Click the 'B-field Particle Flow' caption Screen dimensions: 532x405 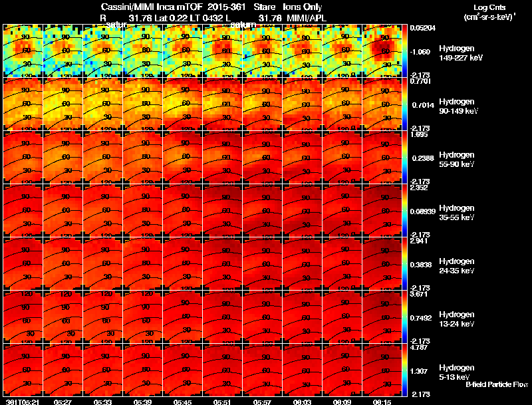[x=497, y=384]
